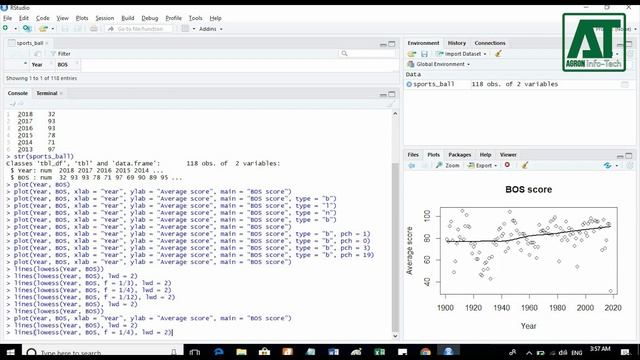Click the New File icon in toolbar
640x360 pixels.
[5, 28]
